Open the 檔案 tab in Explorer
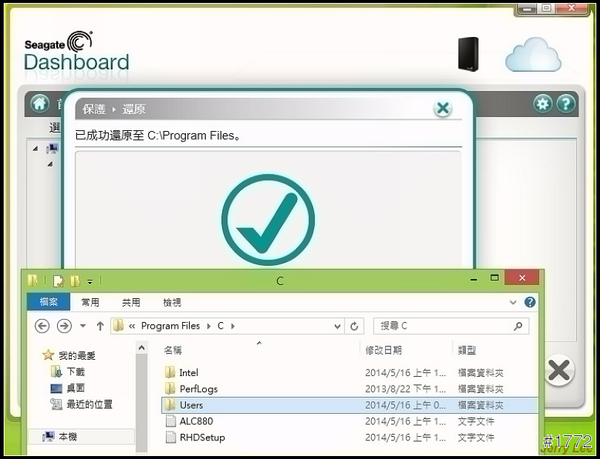The height and width of the screenshot is (459, 600). coord(49,302)
